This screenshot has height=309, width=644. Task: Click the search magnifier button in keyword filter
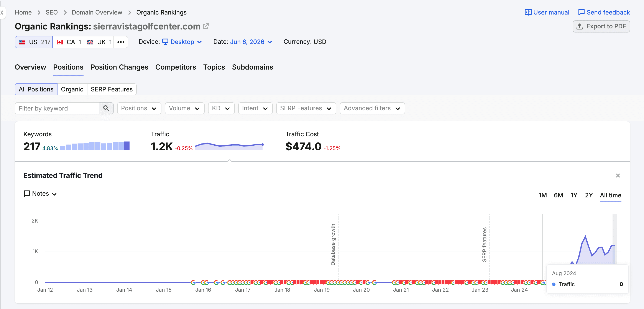[106, 108]
